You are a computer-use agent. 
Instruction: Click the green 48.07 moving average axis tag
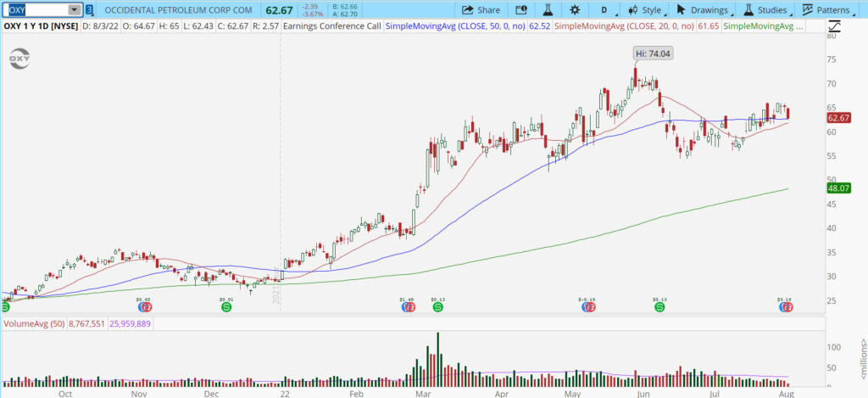click(x=838, y=188)
